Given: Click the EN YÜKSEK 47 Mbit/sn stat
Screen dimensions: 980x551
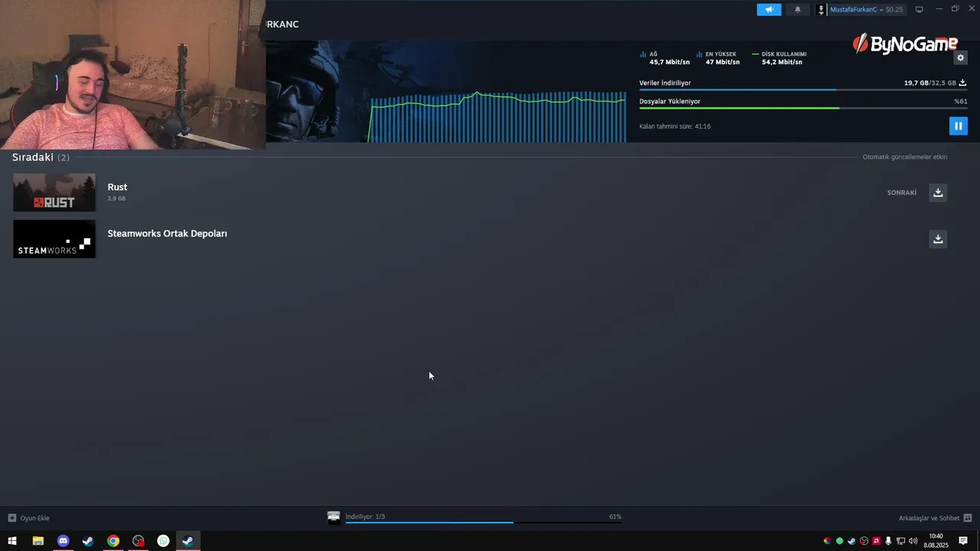Looking at the screenshot, I should [718, 58].
